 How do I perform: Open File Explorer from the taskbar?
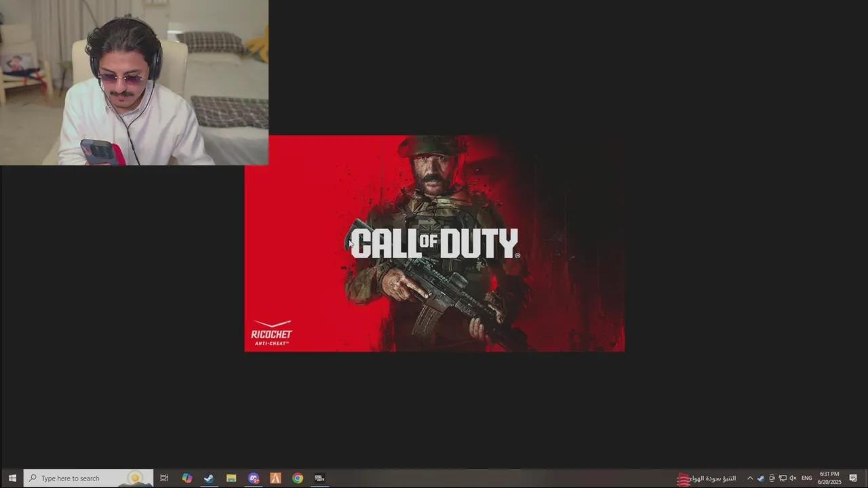point(231,478)
